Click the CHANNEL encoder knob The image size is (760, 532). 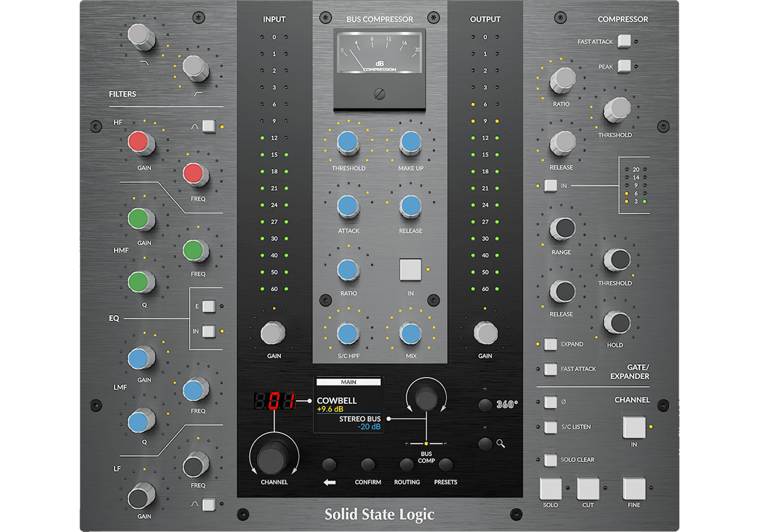coord(273,458)
